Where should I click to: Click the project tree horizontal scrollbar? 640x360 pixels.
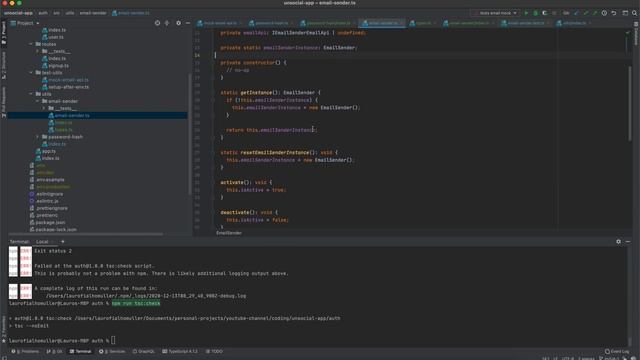coord(86,234)
